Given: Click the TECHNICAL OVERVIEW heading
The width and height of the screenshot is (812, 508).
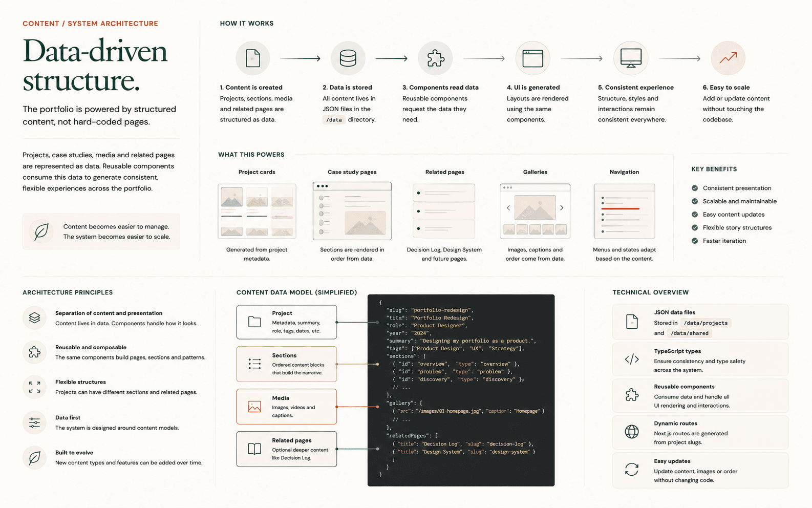Looking at the screenshot, I should (x=651, y=292).
